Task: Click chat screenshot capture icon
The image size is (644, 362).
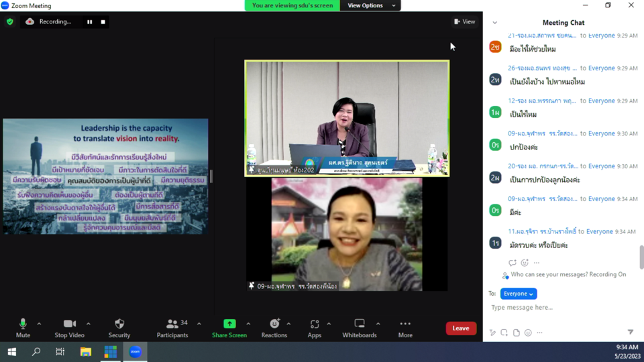Action: pyautogui.click(x=504, y=333)
